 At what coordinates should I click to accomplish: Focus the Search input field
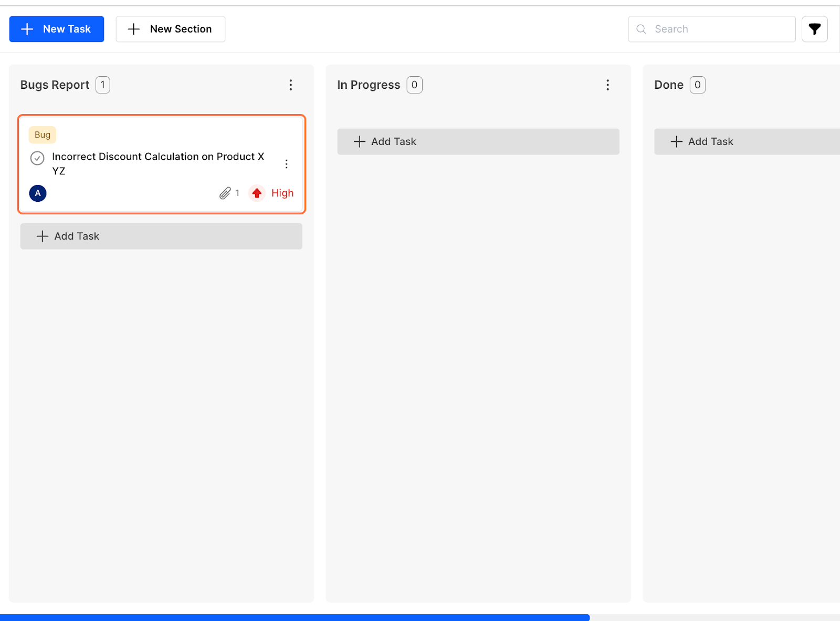[712, 29]
